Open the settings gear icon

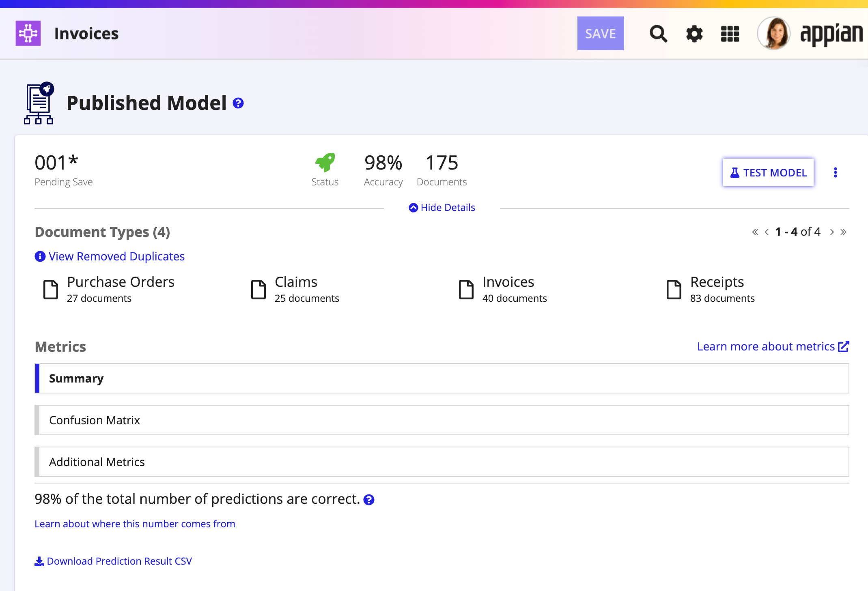point(694,34)
